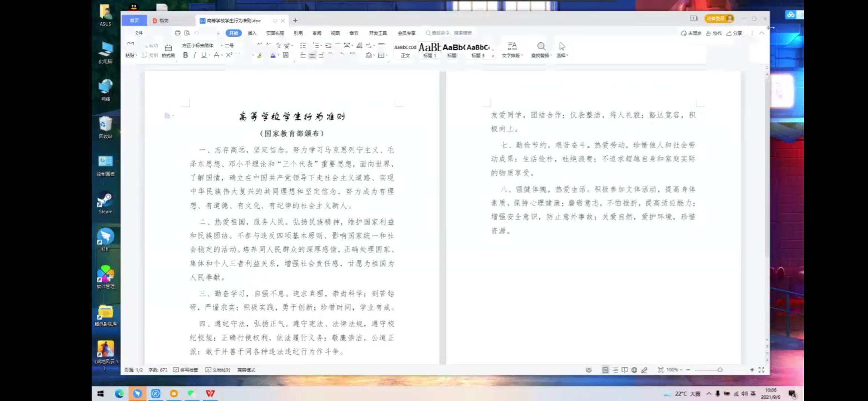
Task: Click the print icon in quick toolbar
Action: pyautogui.click(x=178, y=33)
